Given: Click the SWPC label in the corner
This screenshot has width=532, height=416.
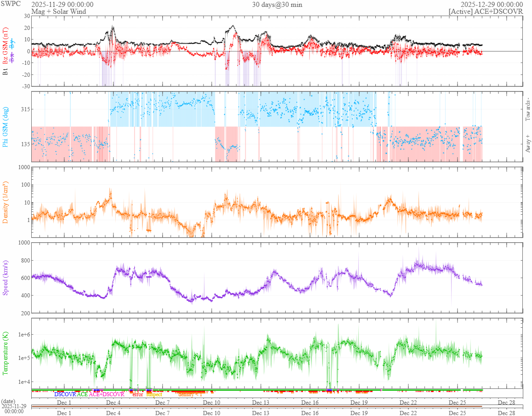Looking at the screenshot, I should point(11,4).
